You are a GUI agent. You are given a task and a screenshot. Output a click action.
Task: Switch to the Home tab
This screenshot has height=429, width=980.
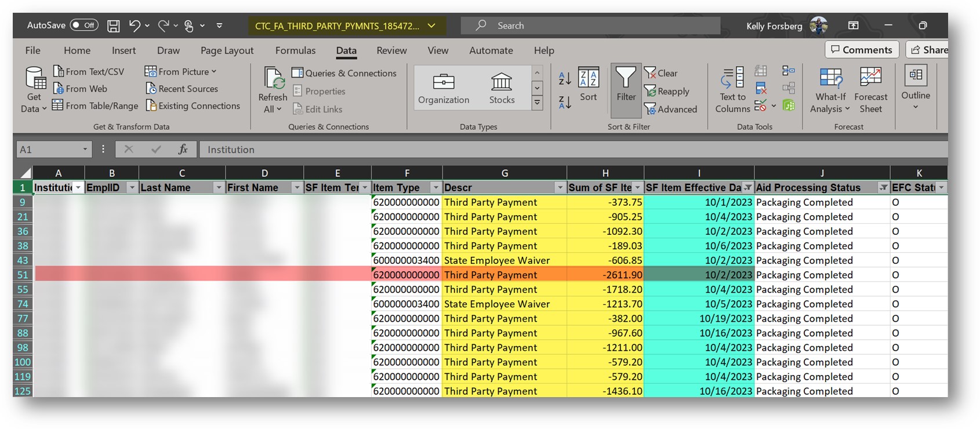[x=77, y=50]
